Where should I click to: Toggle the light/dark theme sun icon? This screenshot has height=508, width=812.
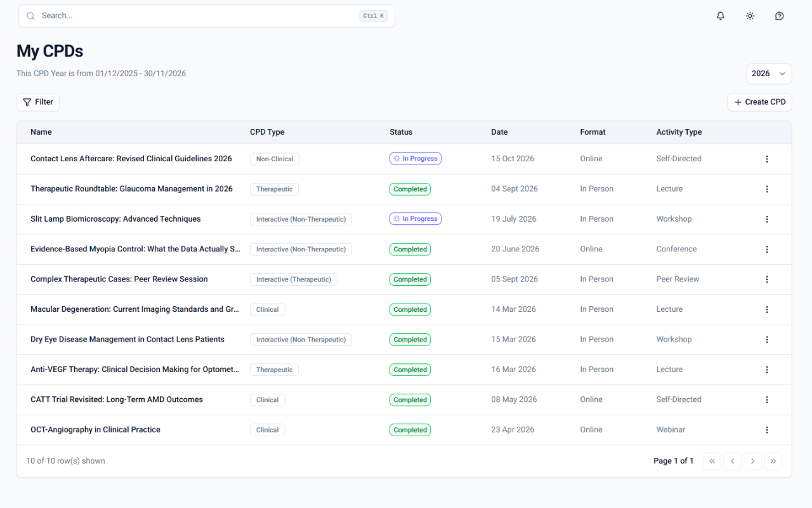[750, 16]
